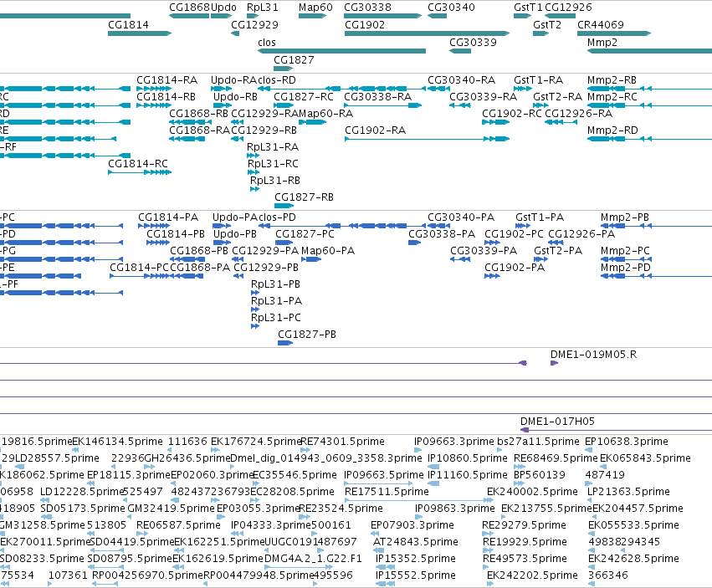Select the Map60-PA protein label
The height and width of the screenshot is (588, 712).
[x=328, y=251]
